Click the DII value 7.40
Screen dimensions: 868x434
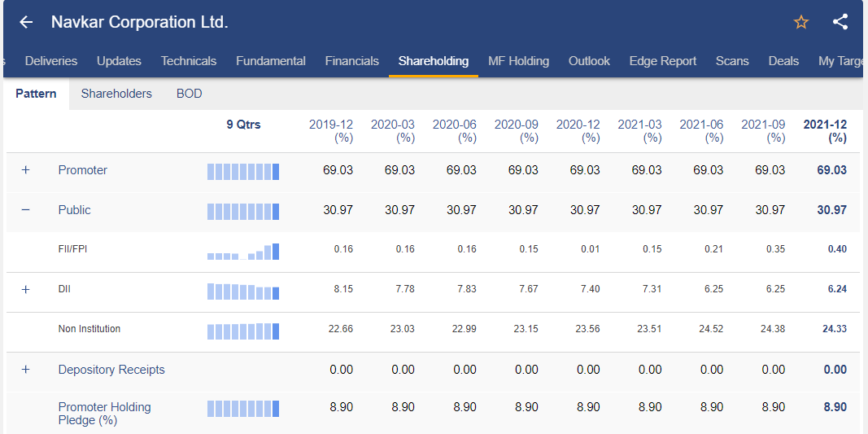click(x=591, y=289)
